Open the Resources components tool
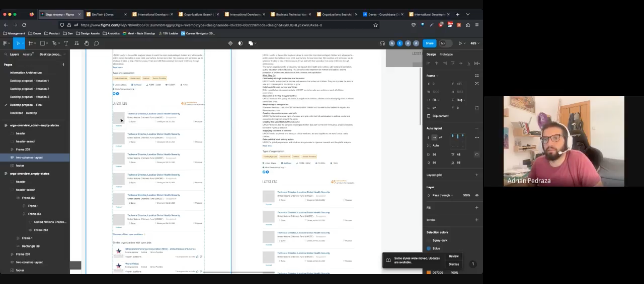Image resolution: width=644 pixels, height=284 pixels. pyautogui.click(x=77, y=44)
